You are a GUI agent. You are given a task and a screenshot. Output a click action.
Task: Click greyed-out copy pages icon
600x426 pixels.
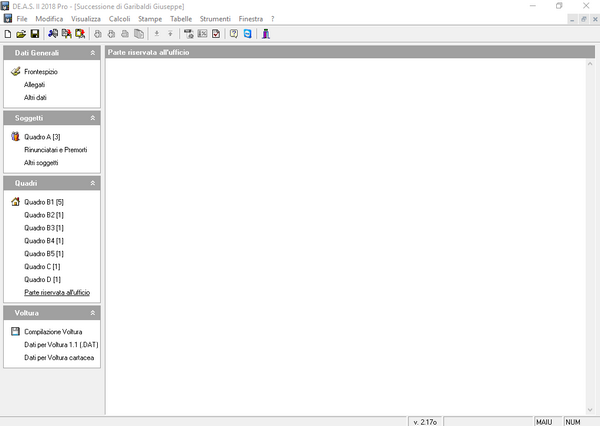click(x=139, y=34)
